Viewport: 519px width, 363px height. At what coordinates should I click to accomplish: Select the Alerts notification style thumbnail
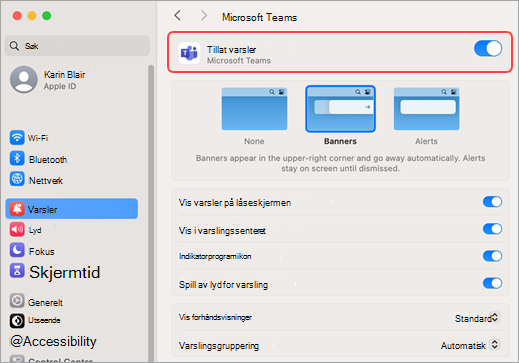click(x=426, y=109)
